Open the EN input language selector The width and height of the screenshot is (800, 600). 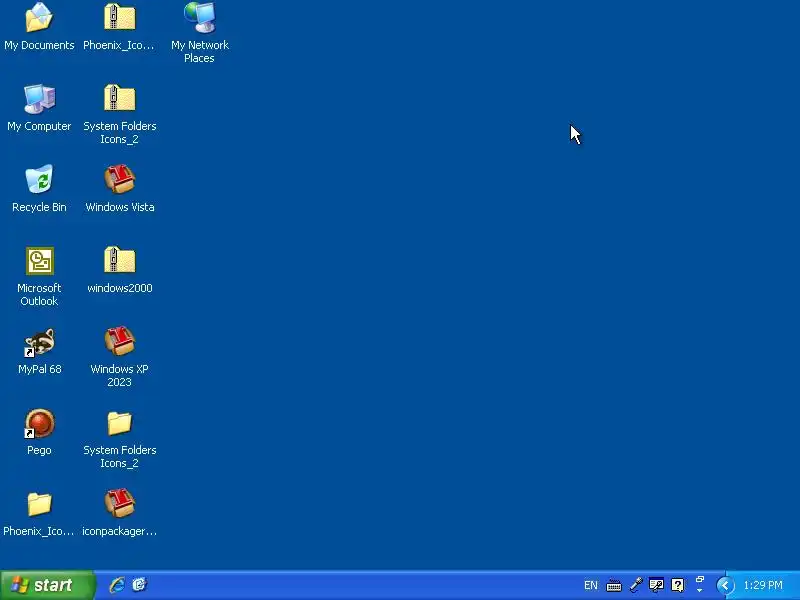590,585
